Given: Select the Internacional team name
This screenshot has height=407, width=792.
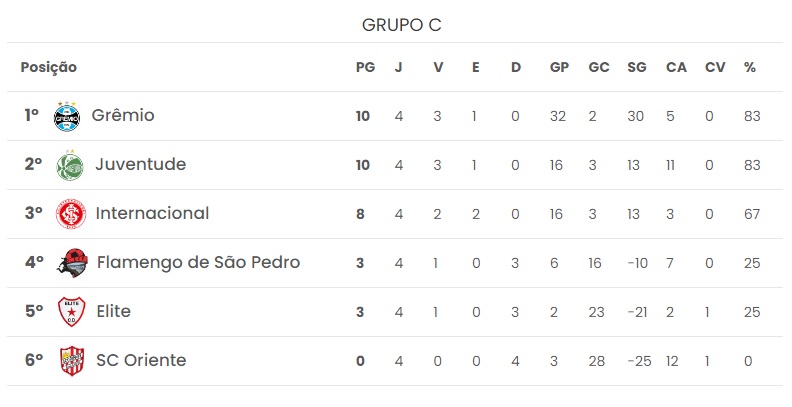Looking at the screenshot, I should tap(152, 213).
